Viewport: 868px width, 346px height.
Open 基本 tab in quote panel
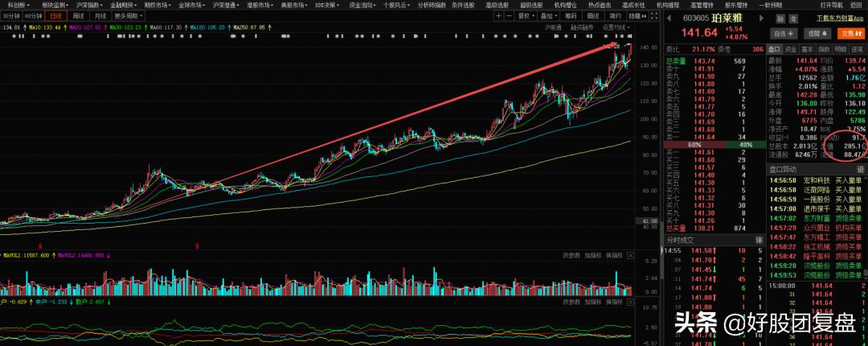808,49
